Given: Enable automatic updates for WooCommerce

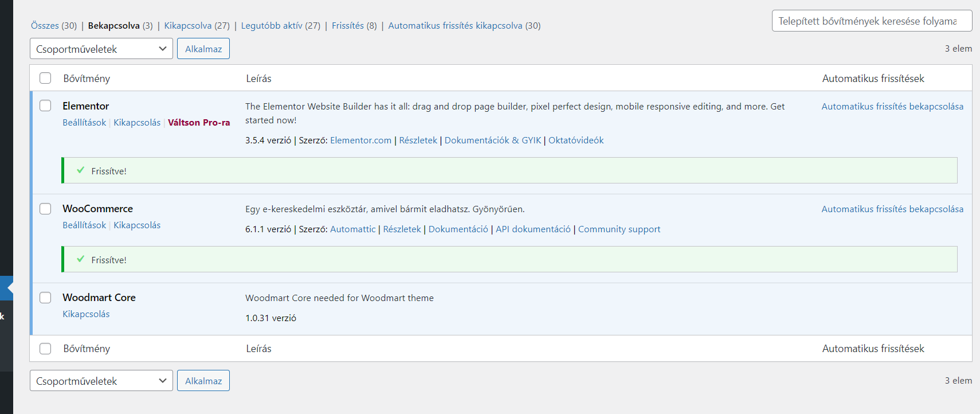Looking at the screenshot, I should coord(892,209).
